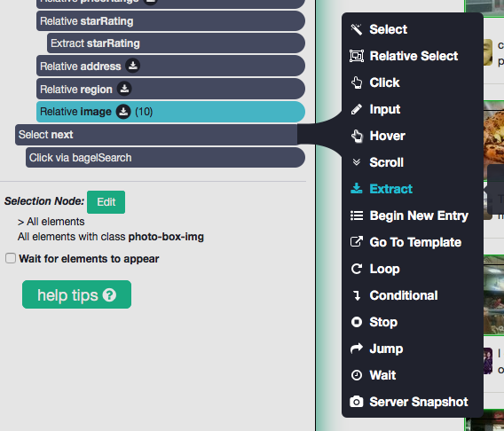Click the Relative Select icon in menu
This screenshot has height=431, width=504.
[357, 56]
